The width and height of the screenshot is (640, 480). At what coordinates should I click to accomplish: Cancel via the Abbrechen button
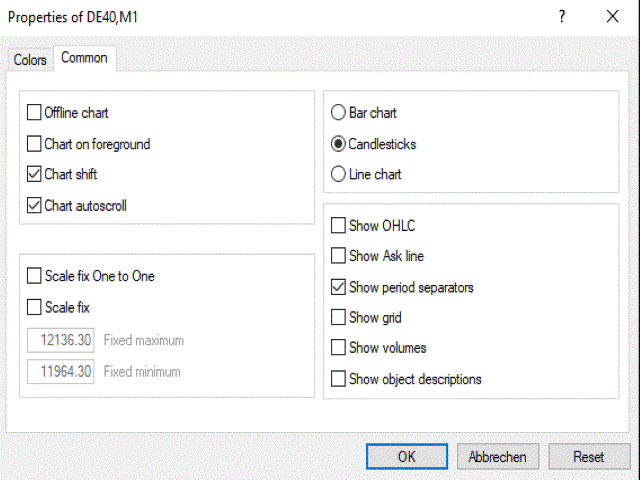point(498,456)
